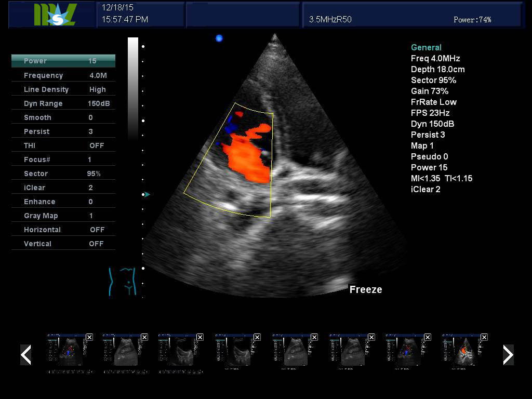
Task: Click the grayscale gradient bar
Action: click(133, 88)
